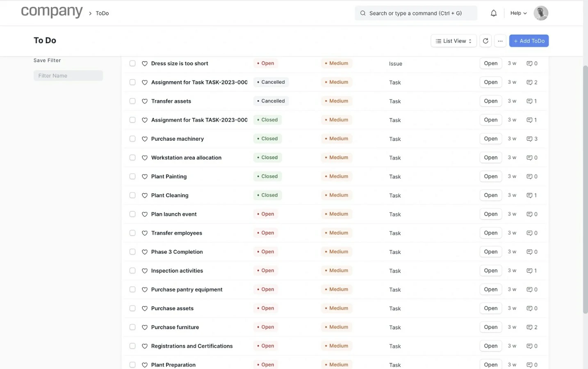Click the Add ToDo button
This screenshot has width=588, height=369.
[529, 41]
